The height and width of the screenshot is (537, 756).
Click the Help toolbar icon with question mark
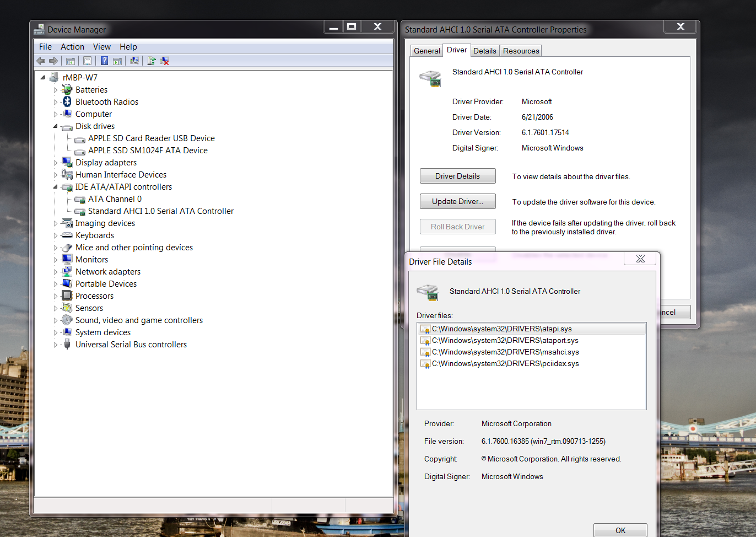[x=104, y=61]
